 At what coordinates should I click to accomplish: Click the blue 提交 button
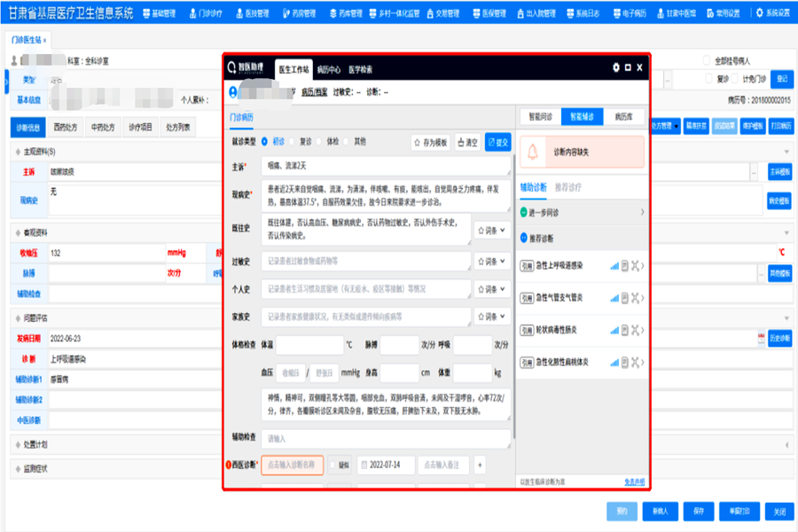(497, 142)
